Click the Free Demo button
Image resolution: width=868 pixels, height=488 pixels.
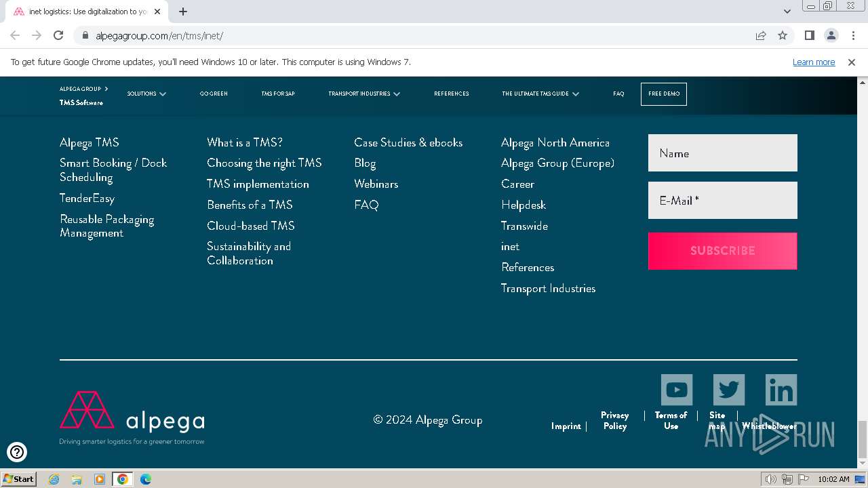click(664, 94)
